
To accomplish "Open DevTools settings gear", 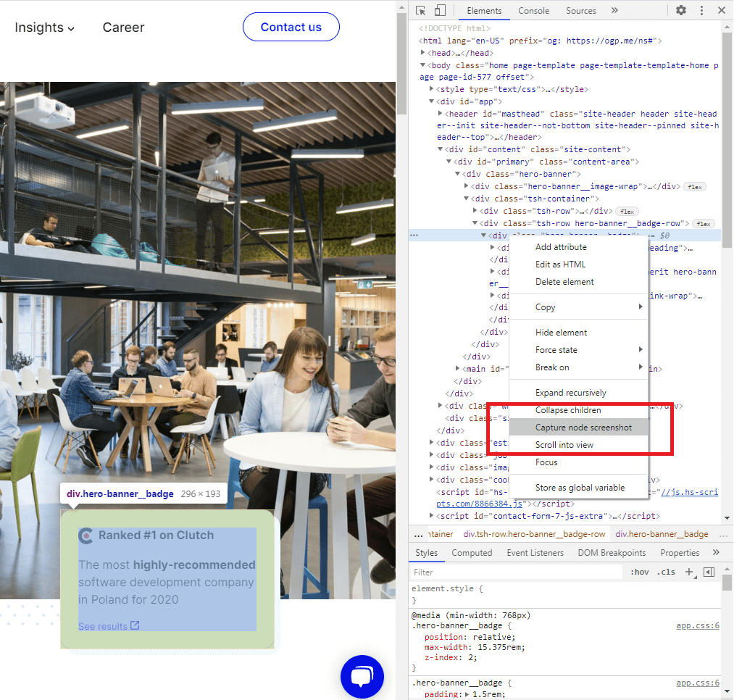I will pyautogui.click(x=681, y=10).
